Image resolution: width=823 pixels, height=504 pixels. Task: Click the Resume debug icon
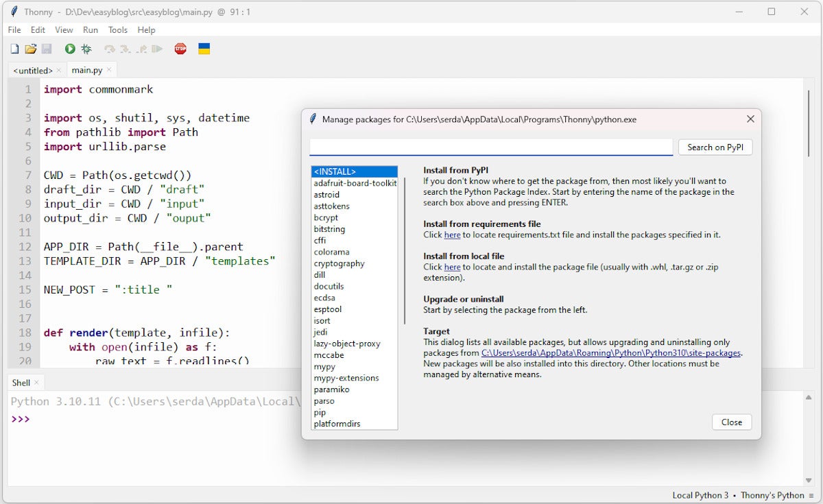[157, 49]
